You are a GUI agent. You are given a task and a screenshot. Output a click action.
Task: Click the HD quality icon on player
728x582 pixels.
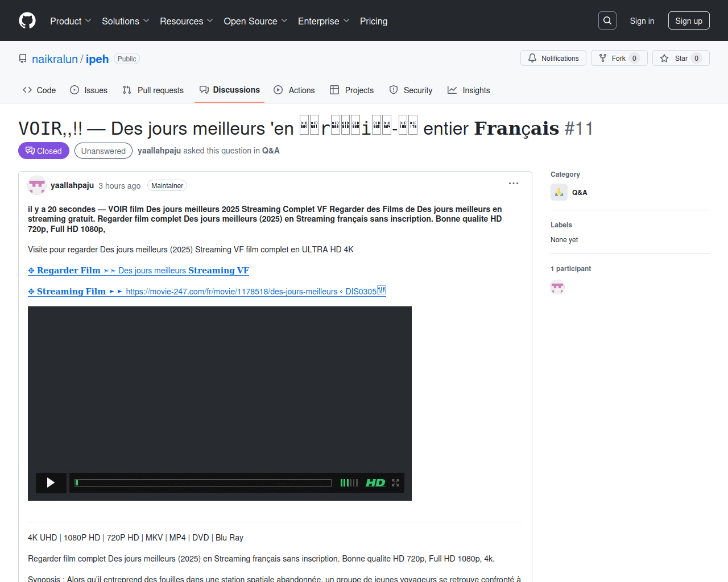point(375,483)
